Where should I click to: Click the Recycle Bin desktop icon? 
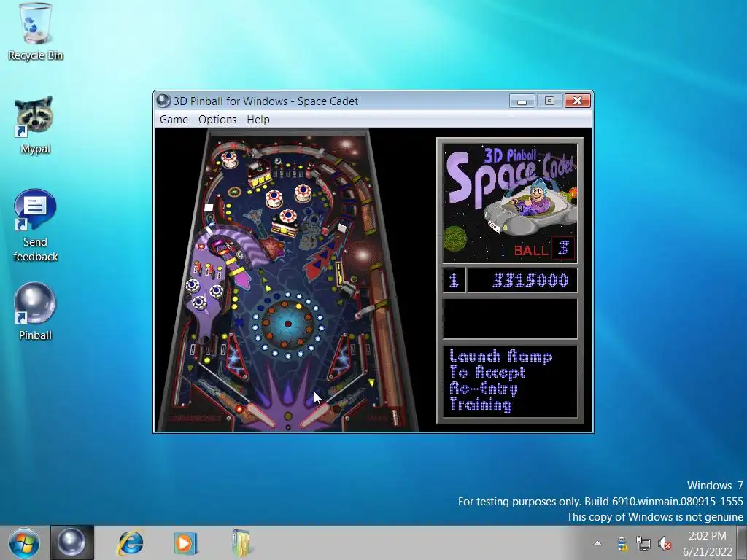click(x=35, y=32)
